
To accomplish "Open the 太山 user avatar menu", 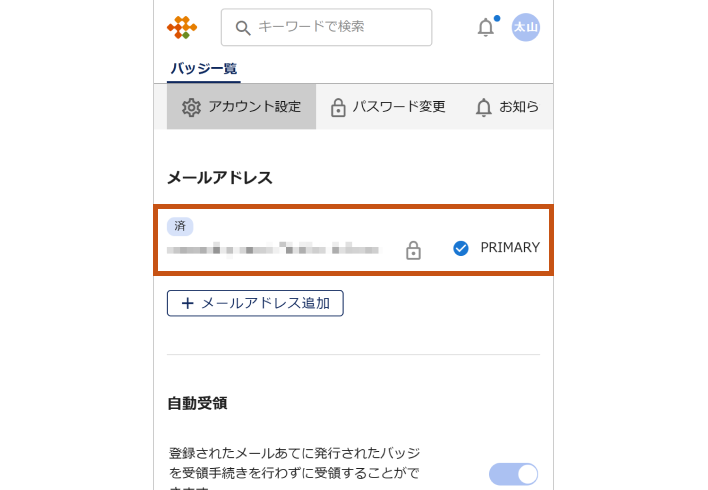I will [526, 28].
